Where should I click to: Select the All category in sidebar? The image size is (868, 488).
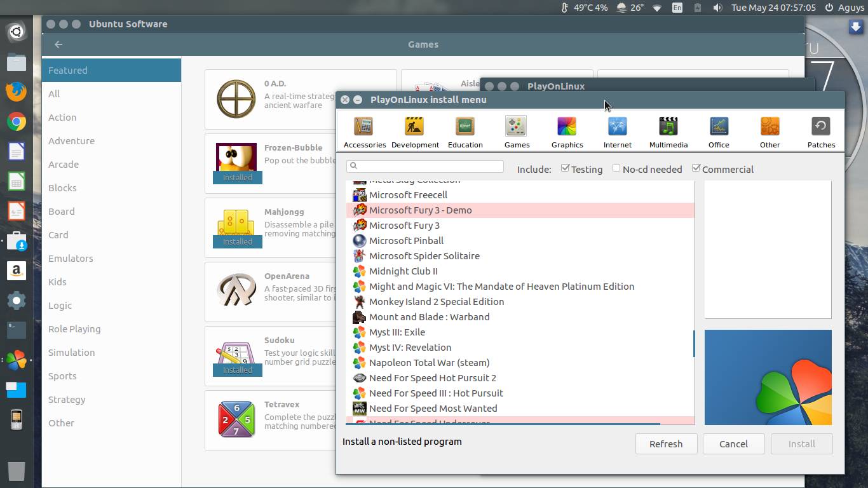pos(111,94)
